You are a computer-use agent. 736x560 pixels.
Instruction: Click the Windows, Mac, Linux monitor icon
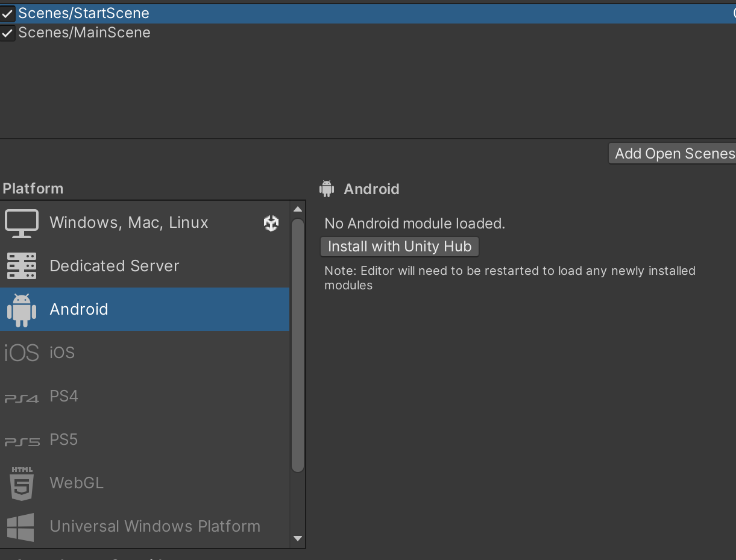22,223
